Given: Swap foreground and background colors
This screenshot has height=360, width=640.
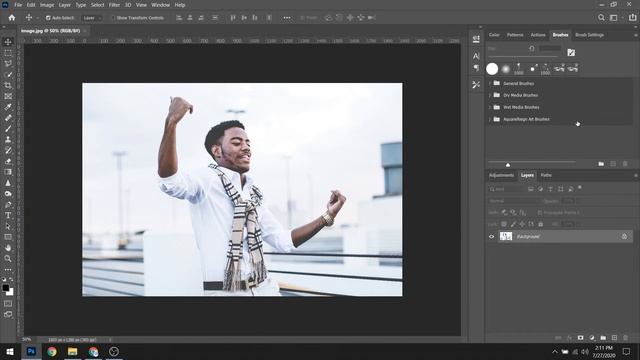Looking at the screenshot, I should click(11, 280).
